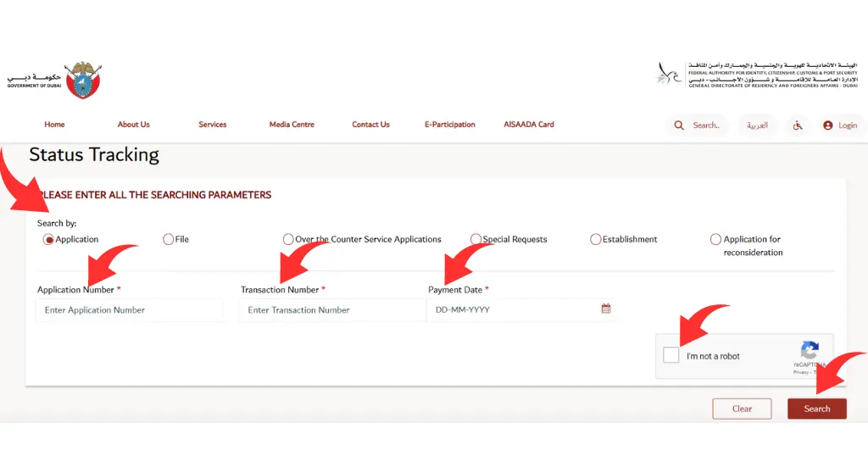Viewport: 868px width, 473px height.
Task: Click the Government of Dubai logo
Action: click(x=54, y=81)
